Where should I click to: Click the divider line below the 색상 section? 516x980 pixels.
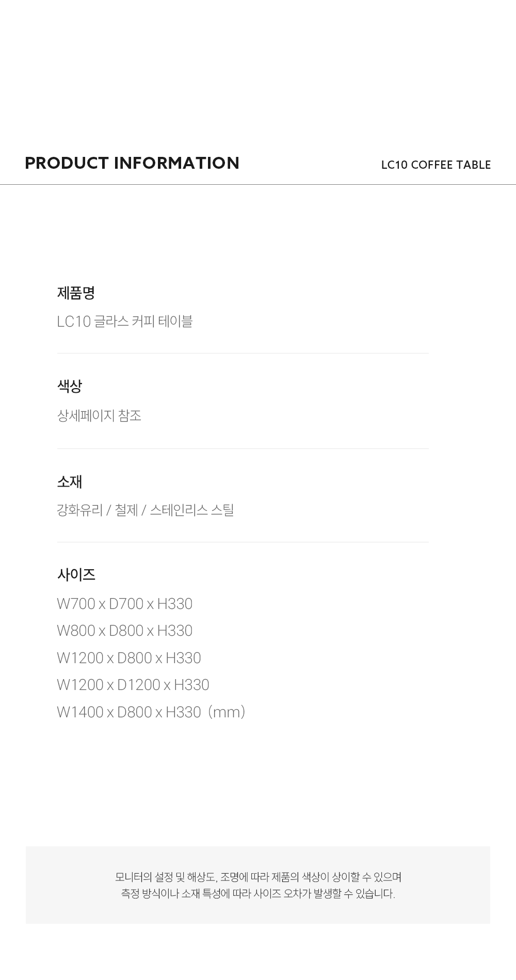tap(243, 449)
